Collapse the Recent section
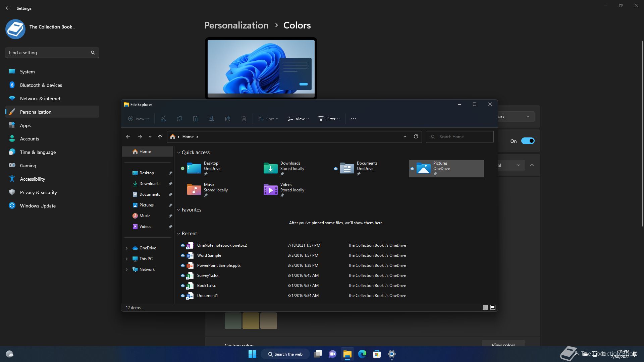The width and height of the screenshot is (644, 362). [x=179, y=234]
